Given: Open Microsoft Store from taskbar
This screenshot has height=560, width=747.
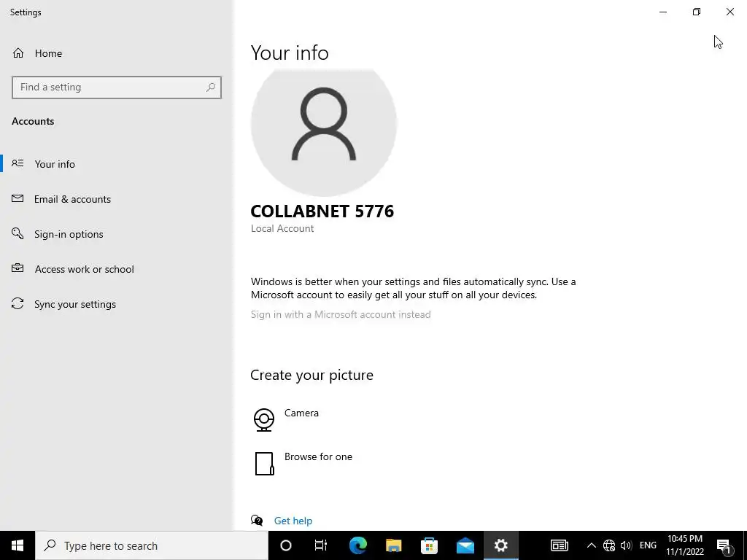Looking at the screenshot, I should tap(429, 545).
